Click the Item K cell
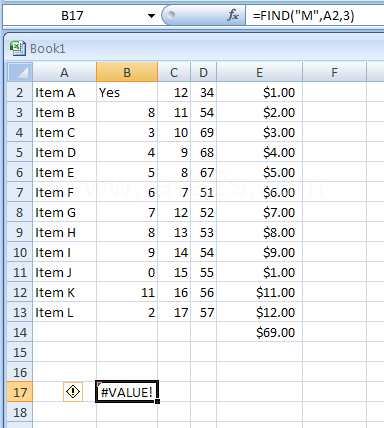 (x=64, y=292)
